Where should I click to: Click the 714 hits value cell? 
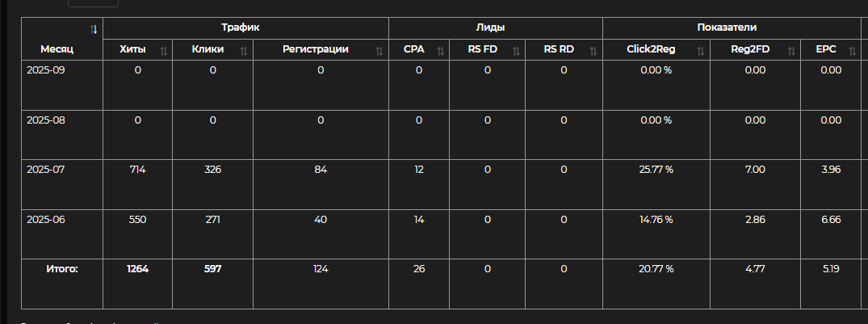(x=137, y=170)
